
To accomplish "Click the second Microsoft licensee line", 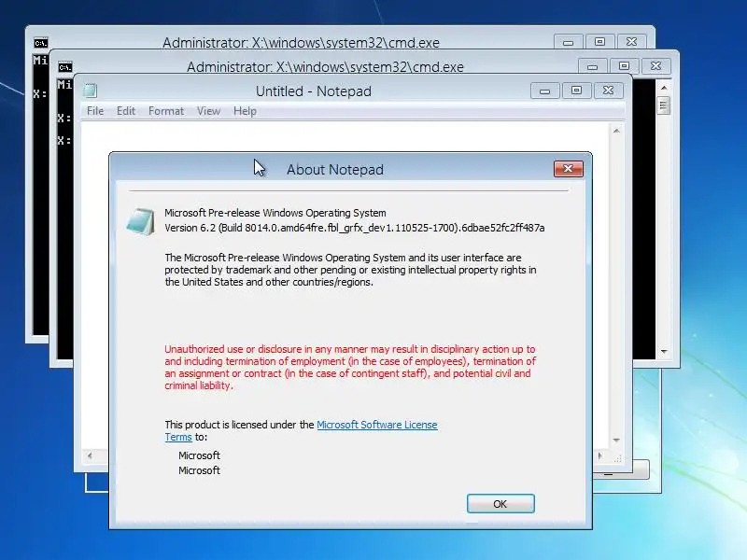I will pyautogui.click(x=199, y=470).
